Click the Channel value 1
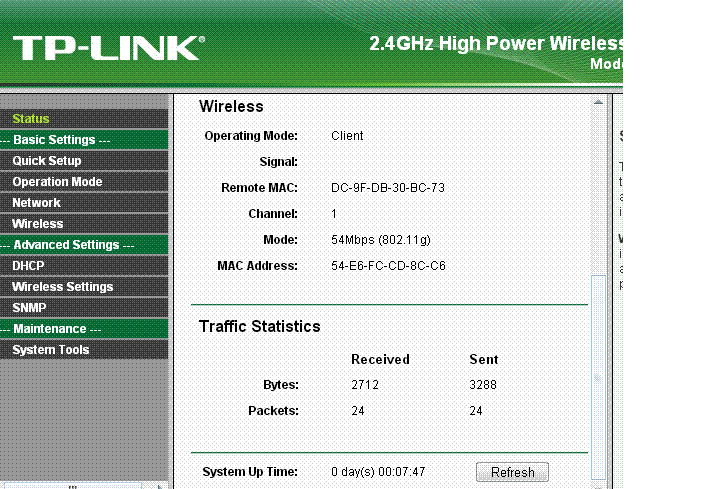The height and width of the screenshot is (489, 717). point(334,214)
